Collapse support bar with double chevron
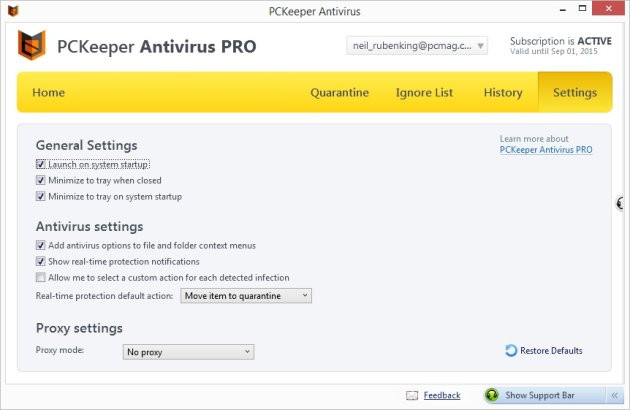 click(x=615, y=395)
